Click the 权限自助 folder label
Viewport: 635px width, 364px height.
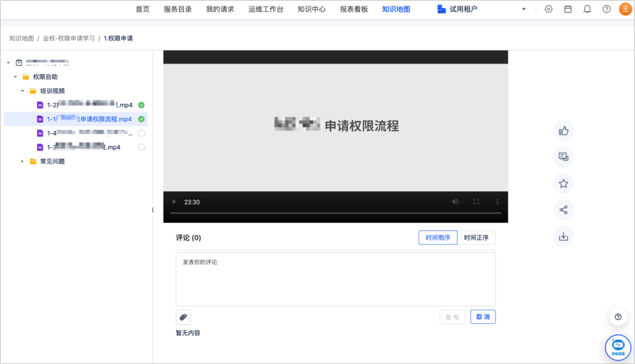[45, 77]
